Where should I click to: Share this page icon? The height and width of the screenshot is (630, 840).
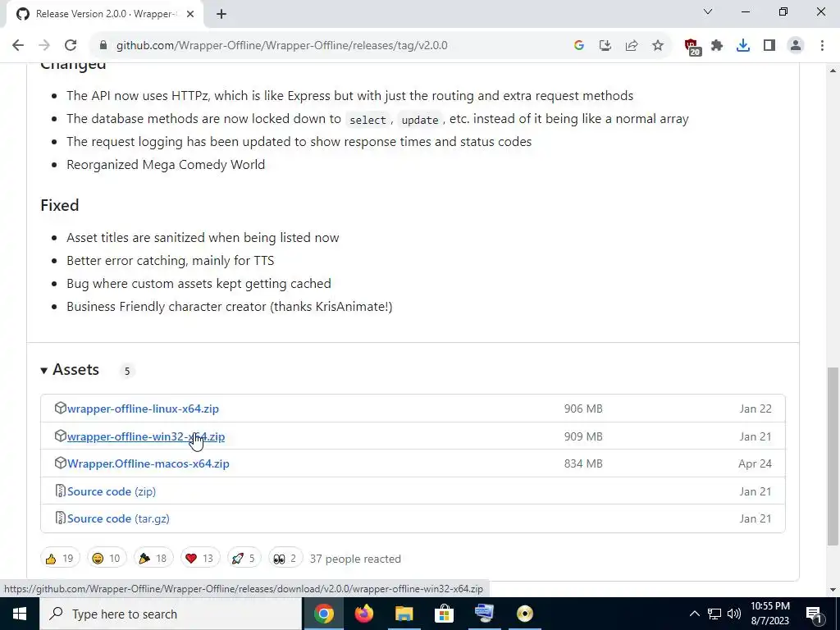coord(631,46)
